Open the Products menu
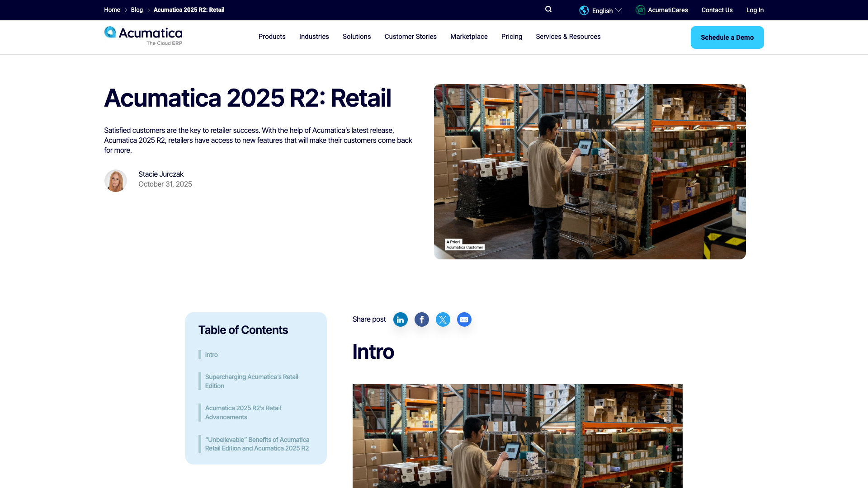This screenshot has width=868, height=488. (x=272, y=37)
